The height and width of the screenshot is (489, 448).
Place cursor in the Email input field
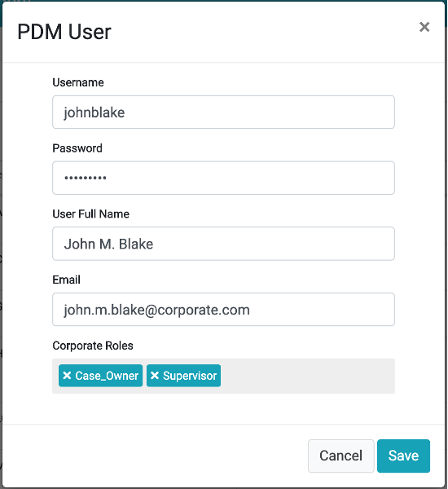[x=223, y=310]
